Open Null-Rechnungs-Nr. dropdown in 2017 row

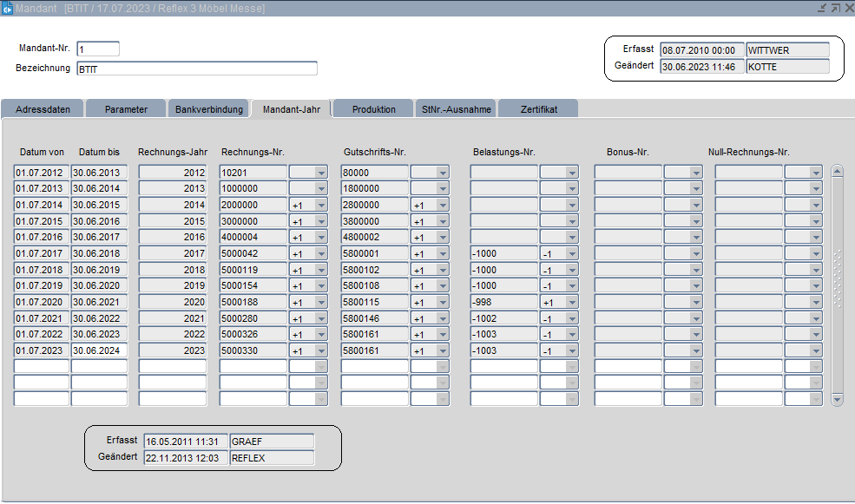tap(815, 253)
